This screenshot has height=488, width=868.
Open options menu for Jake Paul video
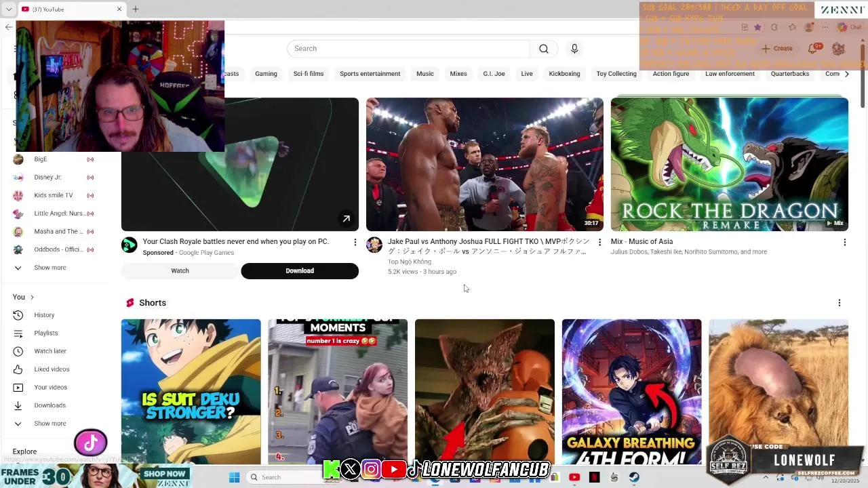599,242
